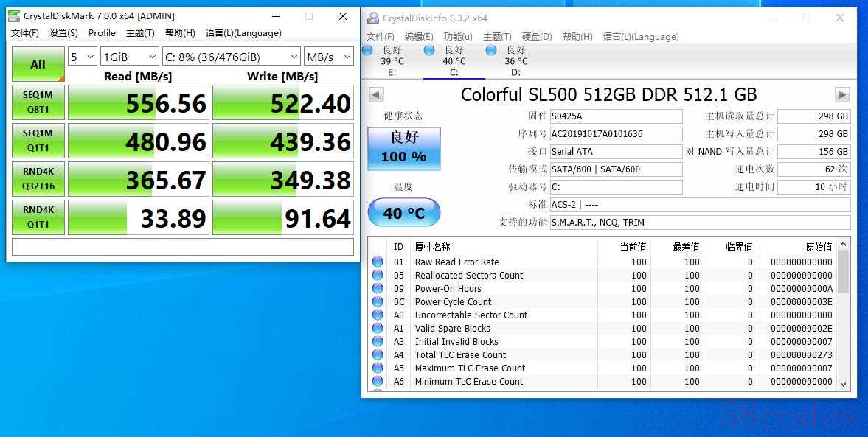Click the power-on count value 62 次

813,169
